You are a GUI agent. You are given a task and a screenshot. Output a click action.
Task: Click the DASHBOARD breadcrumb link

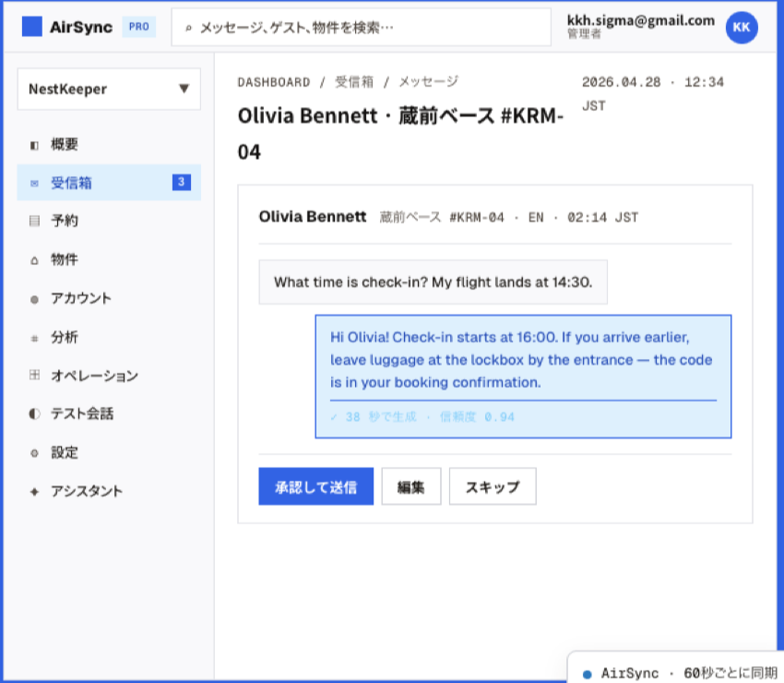(274, 82)
